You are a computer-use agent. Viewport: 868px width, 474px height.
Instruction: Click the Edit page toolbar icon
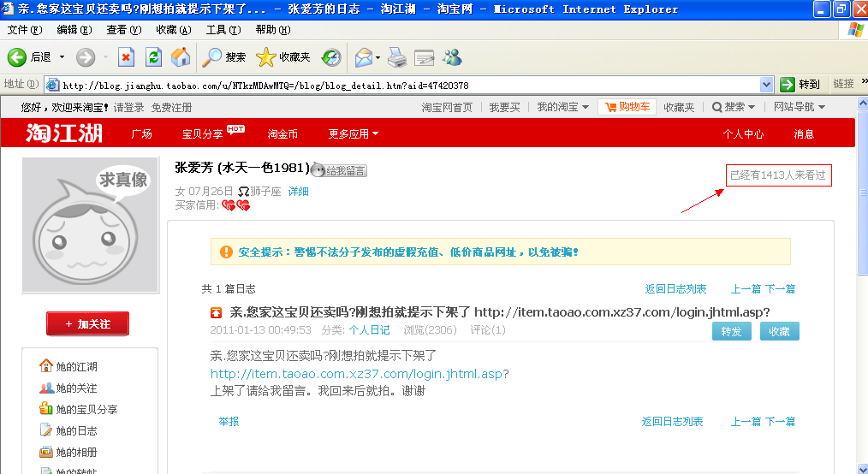pos(424,57)
